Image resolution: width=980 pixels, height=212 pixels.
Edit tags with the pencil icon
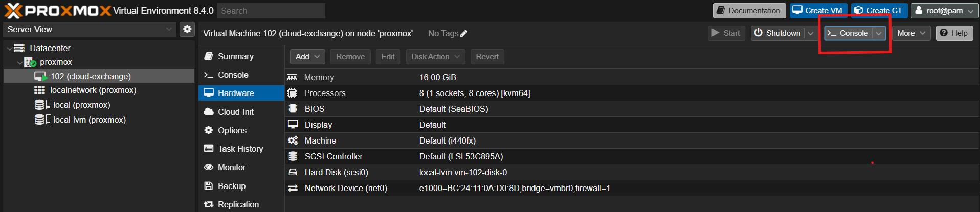(464, 33)
